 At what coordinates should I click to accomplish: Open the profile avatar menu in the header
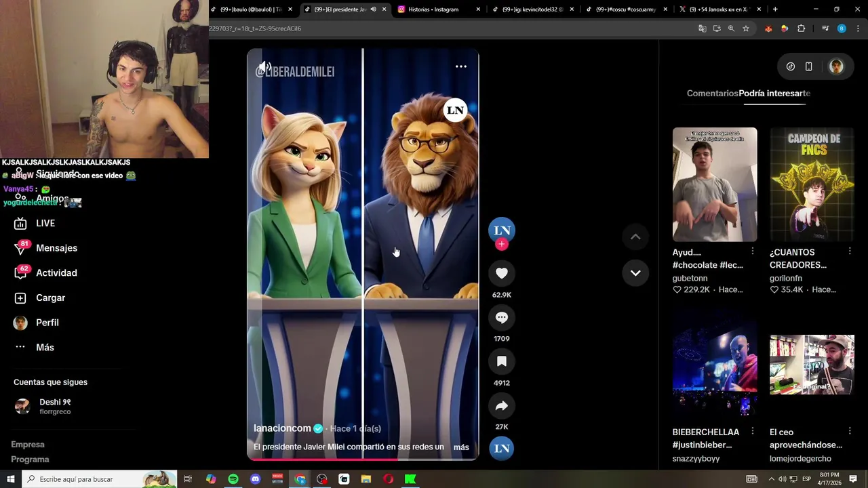[836, 66]
